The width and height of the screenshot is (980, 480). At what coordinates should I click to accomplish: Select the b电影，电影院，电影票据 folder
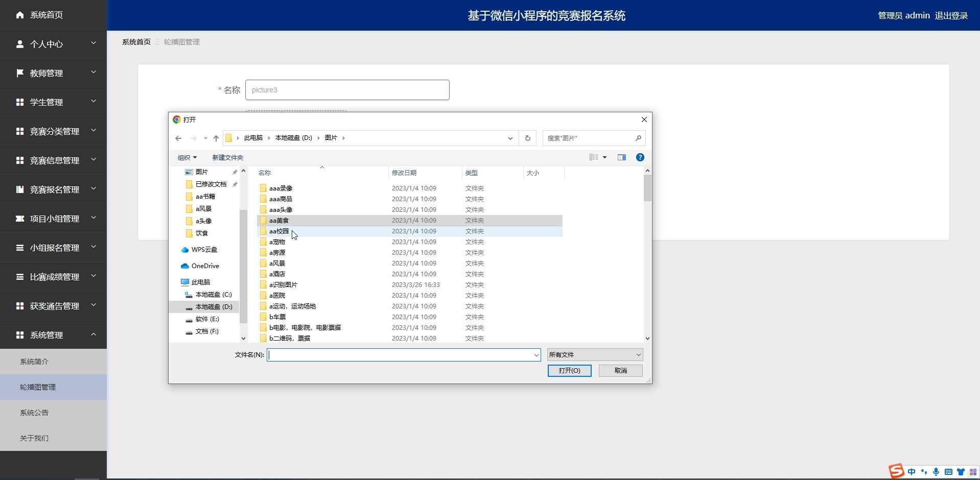(409, 328)
